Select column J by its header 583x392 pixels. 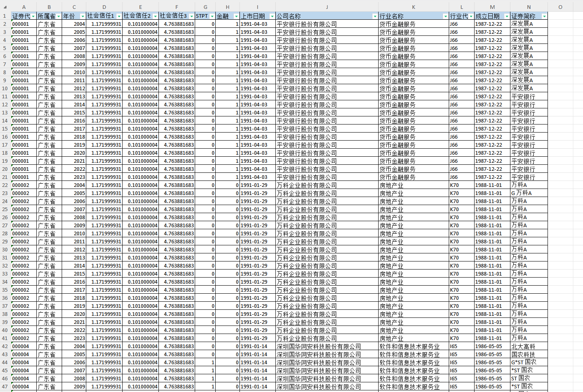[x=327, y=7]
